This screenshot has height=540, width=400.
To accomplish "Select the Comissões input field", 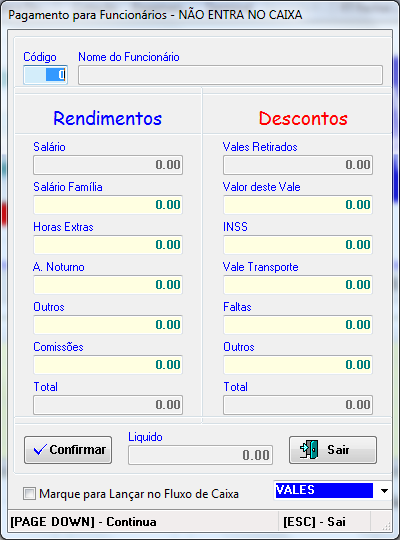I will pos(108,364).
